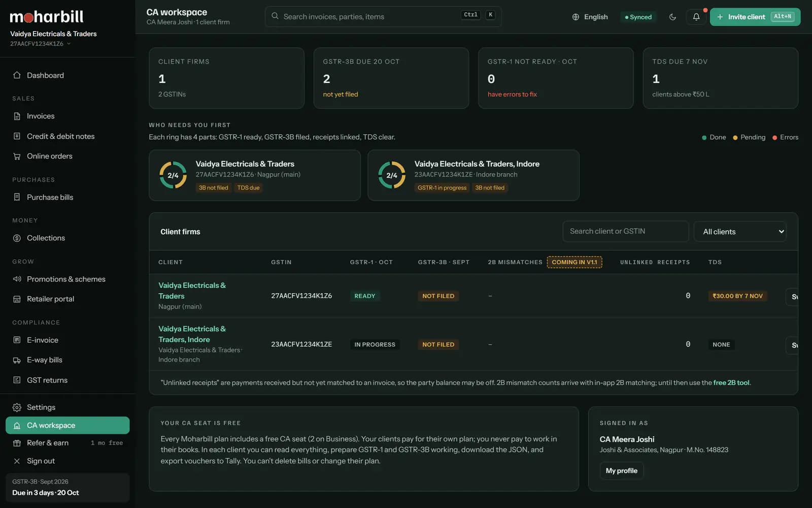Viewport: 812px width, 508px height.
Task: Expand the All clients dropdown
Action: [740, 232]
